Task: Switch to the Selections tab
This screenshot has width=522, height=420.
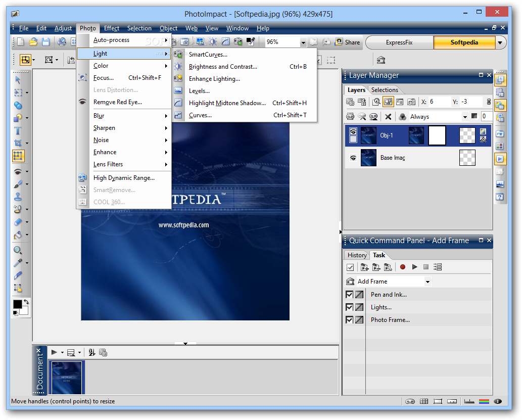Action: tap(385, 90)
